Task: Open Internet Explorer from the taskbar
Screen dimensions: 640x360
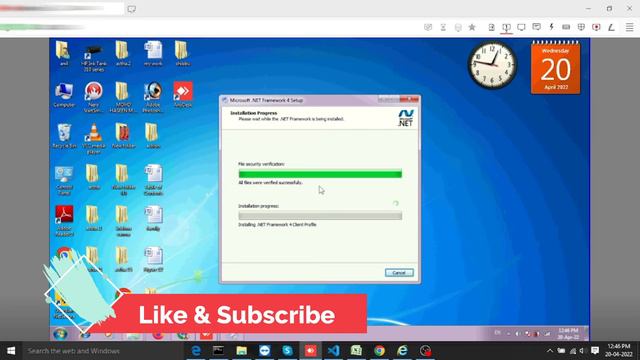Action: [402, 351]
